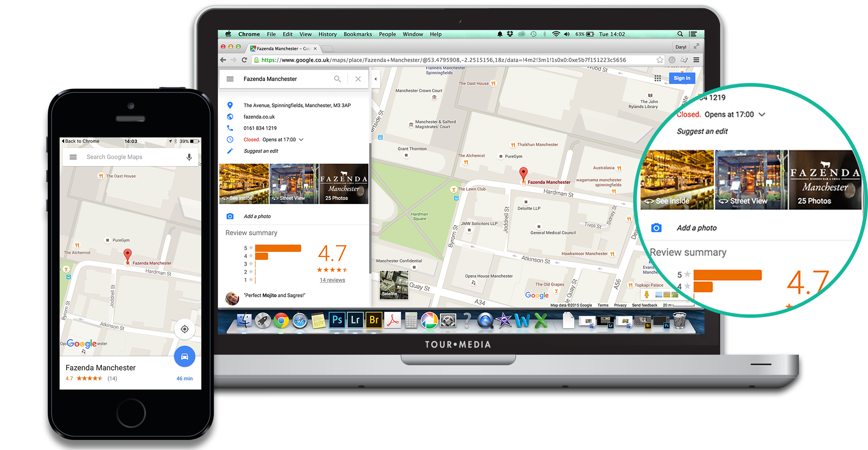
Task: Close the Fazenda Manchester browser tab
Action: pyautogui.click(x=315, y=49)
